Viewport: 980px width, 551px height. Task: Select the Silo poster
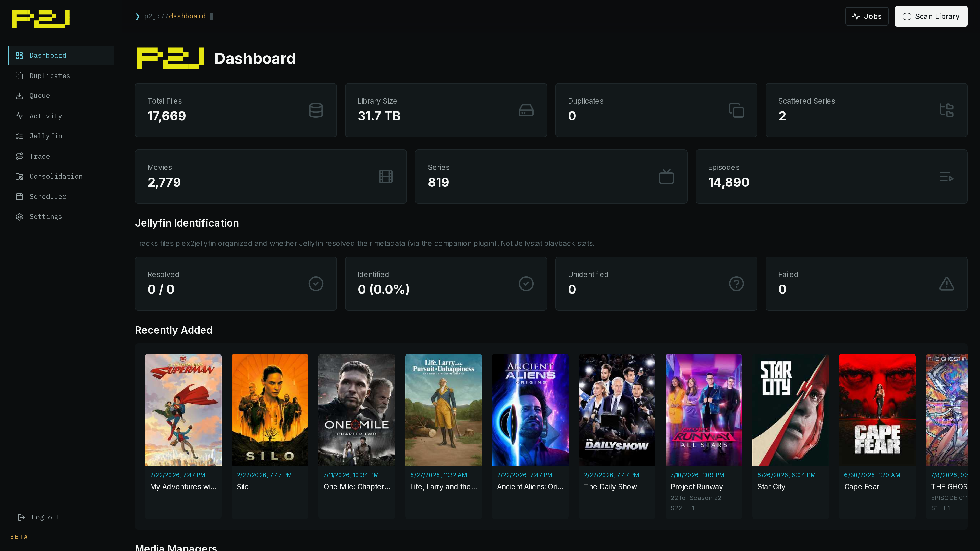270,409
